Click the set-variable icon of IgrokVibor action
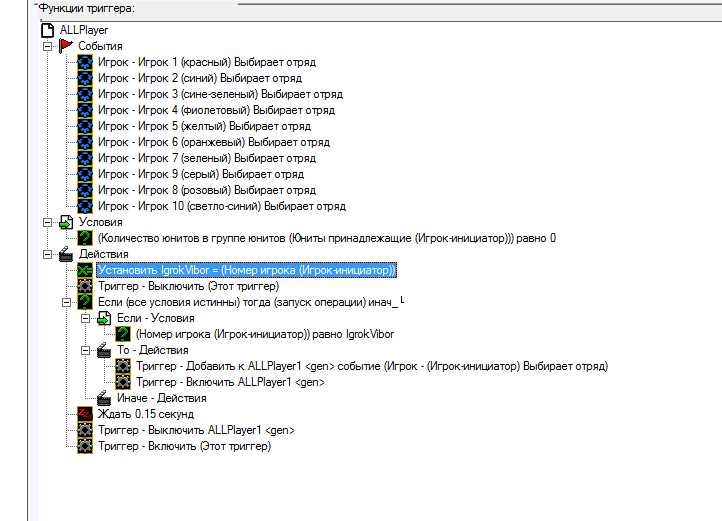 tap(85, 270)
